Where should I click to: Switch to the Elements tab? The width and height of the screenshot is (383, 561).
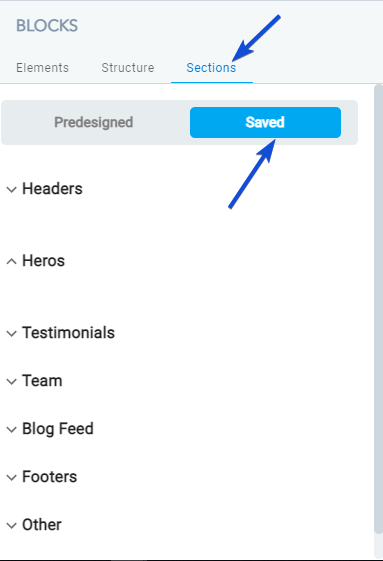(42, 68)
